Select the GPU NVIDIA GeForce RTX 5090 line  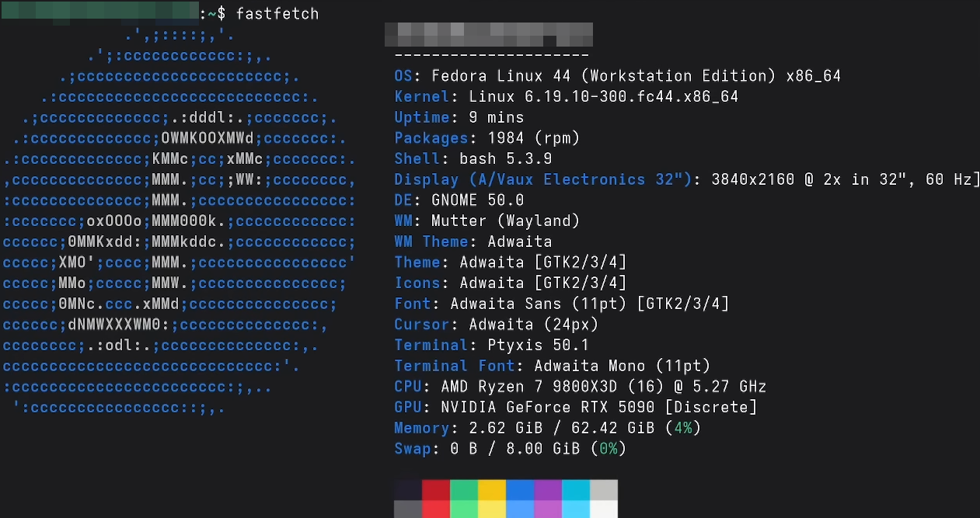576,407
